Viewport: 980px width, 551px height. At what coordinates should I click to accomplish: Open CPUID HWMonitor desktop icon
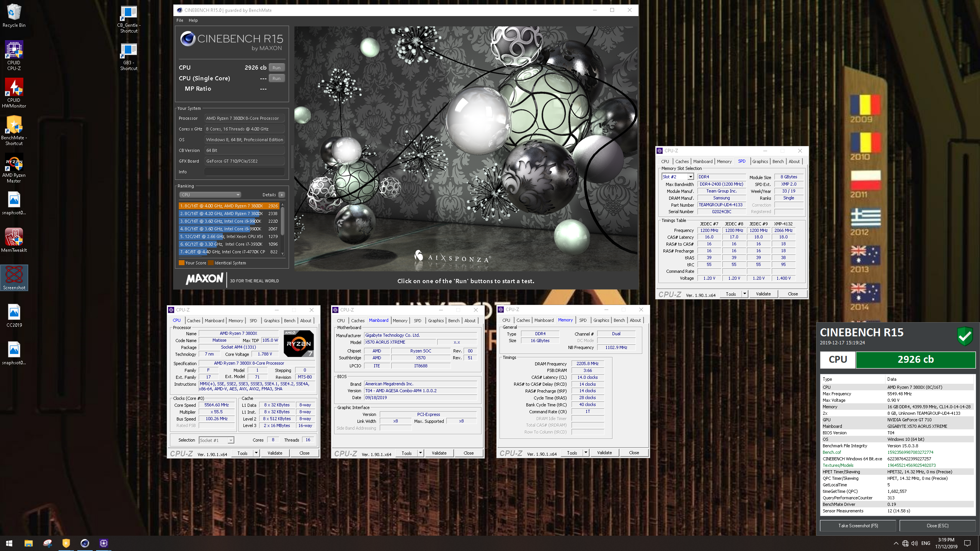tap(14, 93)
